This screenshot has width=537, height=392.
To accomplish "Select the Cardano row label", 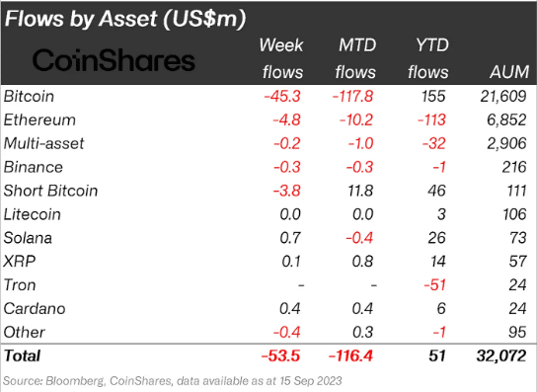I will (35, 309).
